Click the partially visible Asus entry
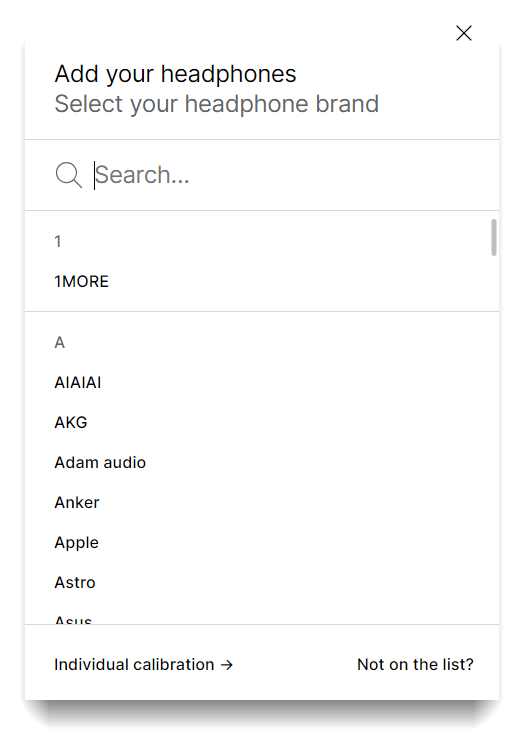 click(73, 620)
